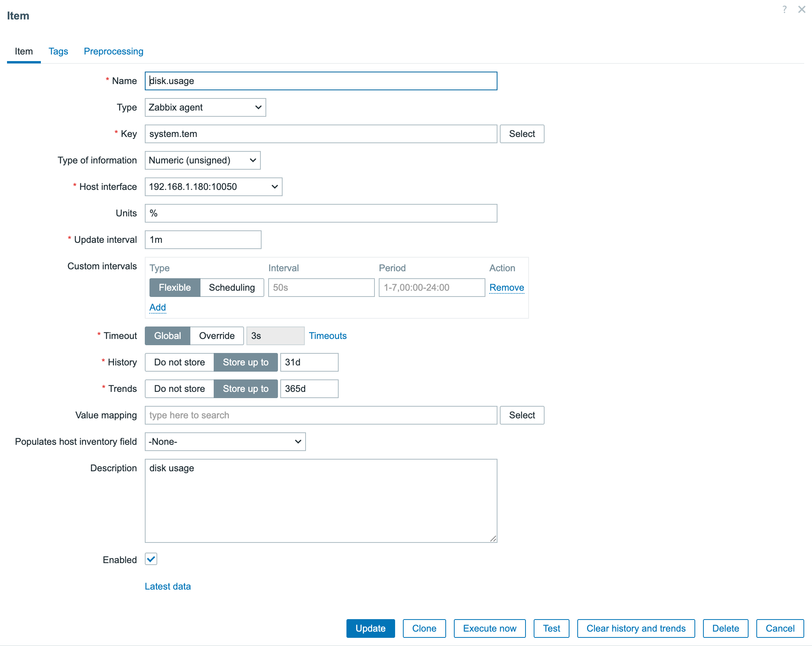Click Select button next to Key
This screenshot has width=812, height=646.
pos(522,134)
